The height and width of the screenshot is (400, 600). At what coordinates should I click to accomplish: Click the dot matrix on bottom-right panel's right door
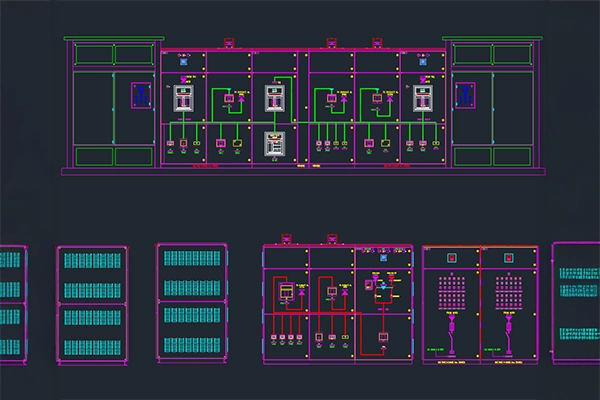coord(509,292)
